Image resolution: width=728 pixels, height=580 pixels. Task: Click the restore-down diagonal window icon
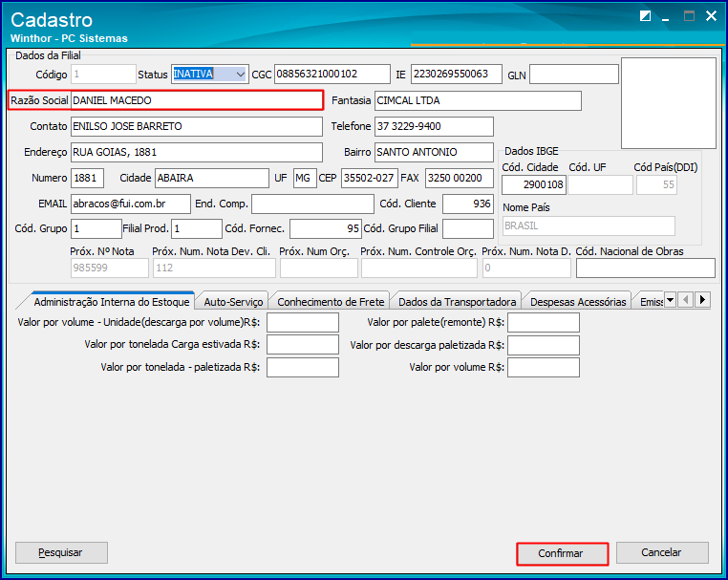[x=645, y=16]
